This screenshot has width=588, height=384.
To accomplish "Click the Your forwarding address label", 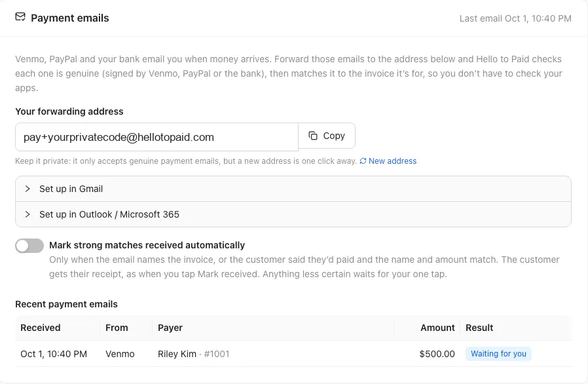I will click(69, 111).
